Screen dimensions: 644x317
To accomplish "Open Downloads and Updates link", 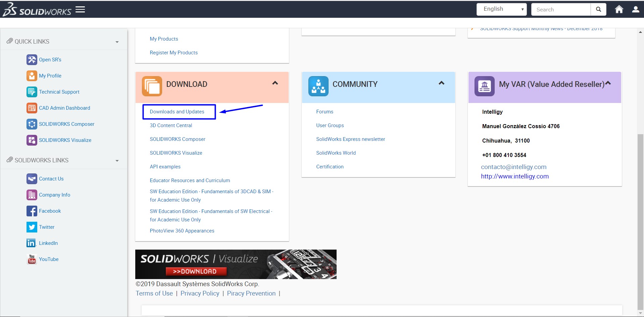I will click(177, 112).
